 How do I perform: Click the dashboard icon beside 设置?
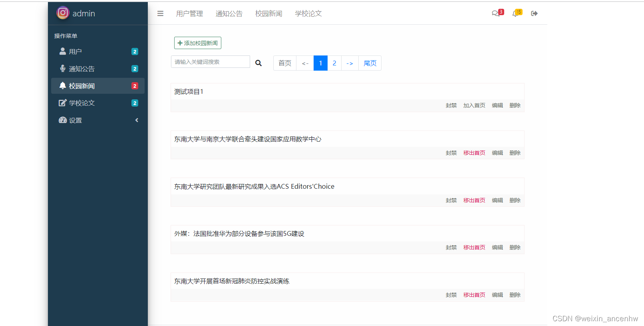point(63,120)
